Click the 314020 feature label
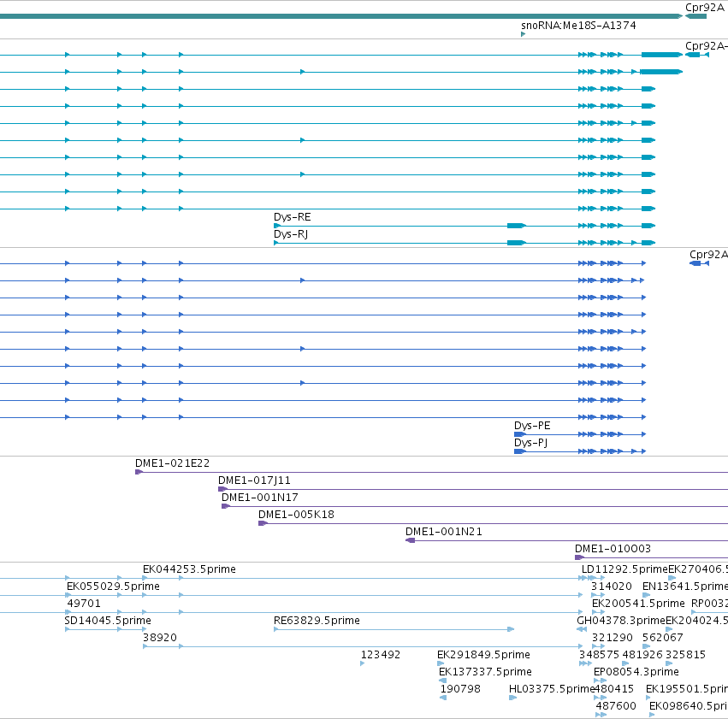The height and width of the screenshot is (719, 728). pyautogui.click(x=612, y=586)
